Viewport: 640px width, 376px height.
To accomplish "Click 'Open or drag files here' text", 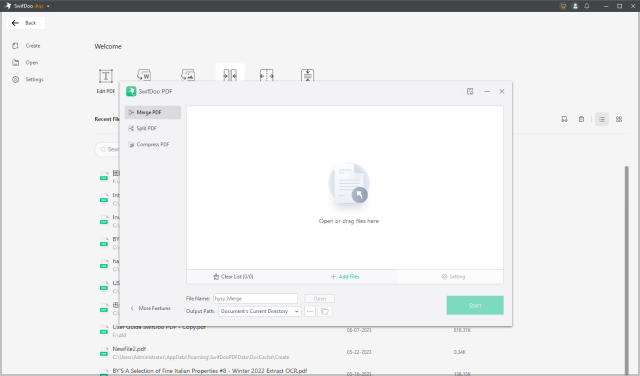I will 349,221.
